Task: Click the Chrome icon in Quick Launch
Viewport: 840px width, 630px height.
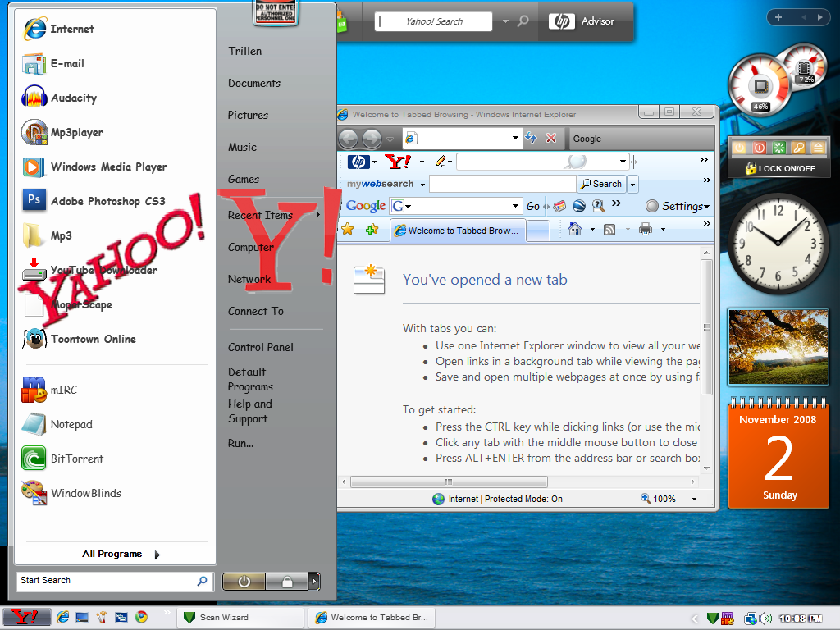Action: point(141,617)
